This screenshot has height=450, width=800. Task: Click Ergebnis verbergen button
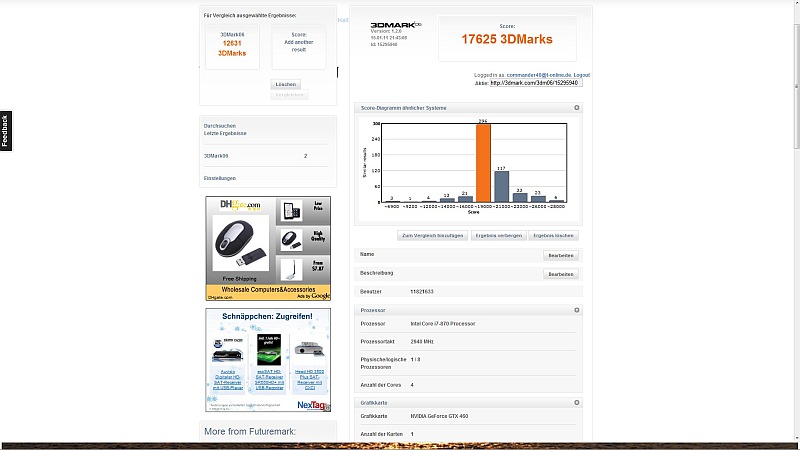tap(498, 236)
